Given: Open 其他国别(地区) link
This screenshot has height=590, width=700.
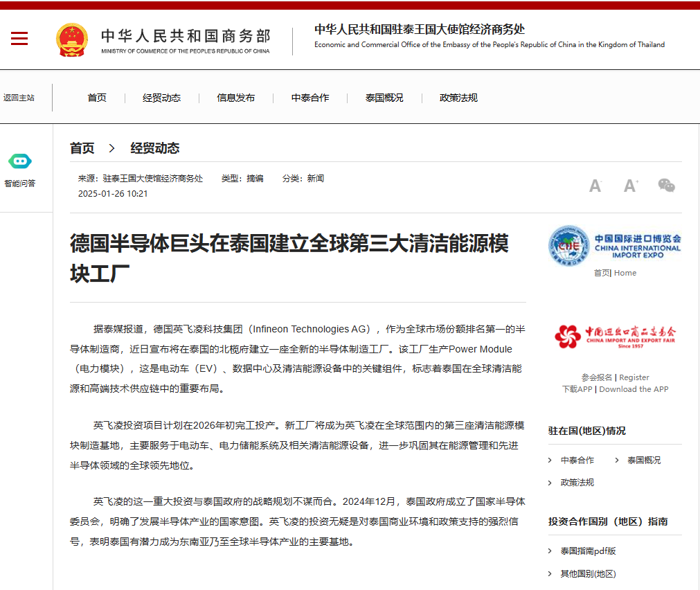Looking at the screenshot, I should click(588, 574).
